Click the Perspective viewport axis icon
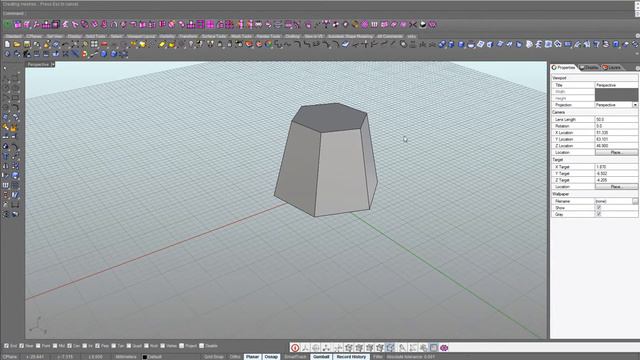This screenshot has width=640, height=360. (x=38, y=325)
